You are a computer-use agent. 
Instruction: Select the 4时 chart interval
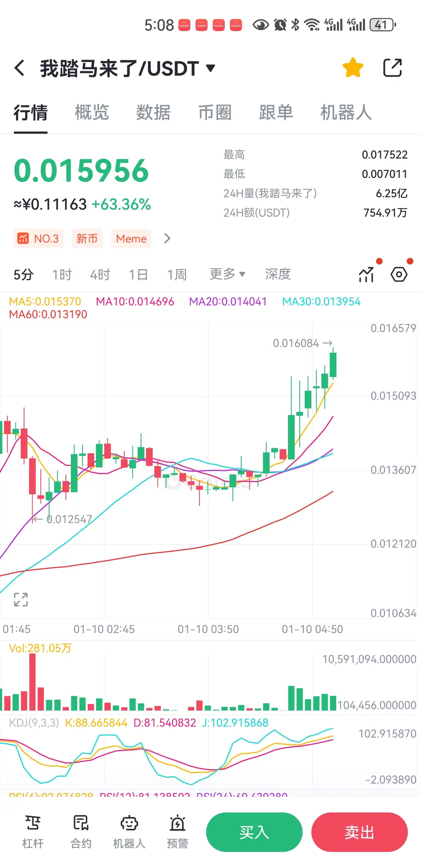pyautogui.click(x=100, y=274)
